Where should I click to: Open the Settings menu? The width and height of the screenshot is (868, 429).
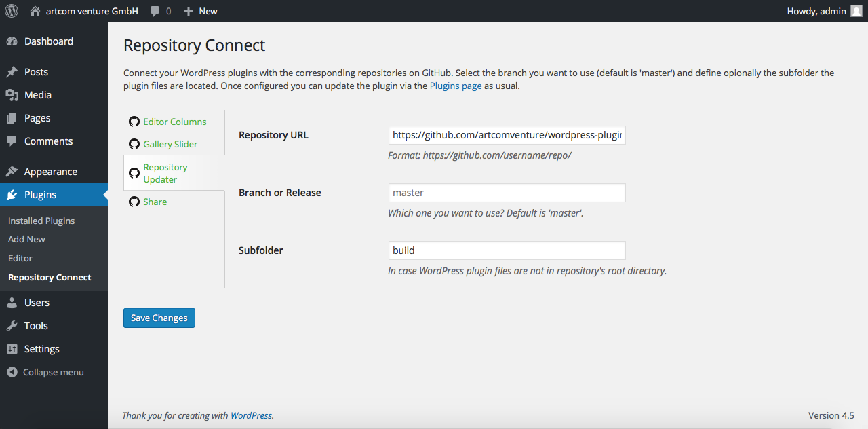tap(54, 349)
